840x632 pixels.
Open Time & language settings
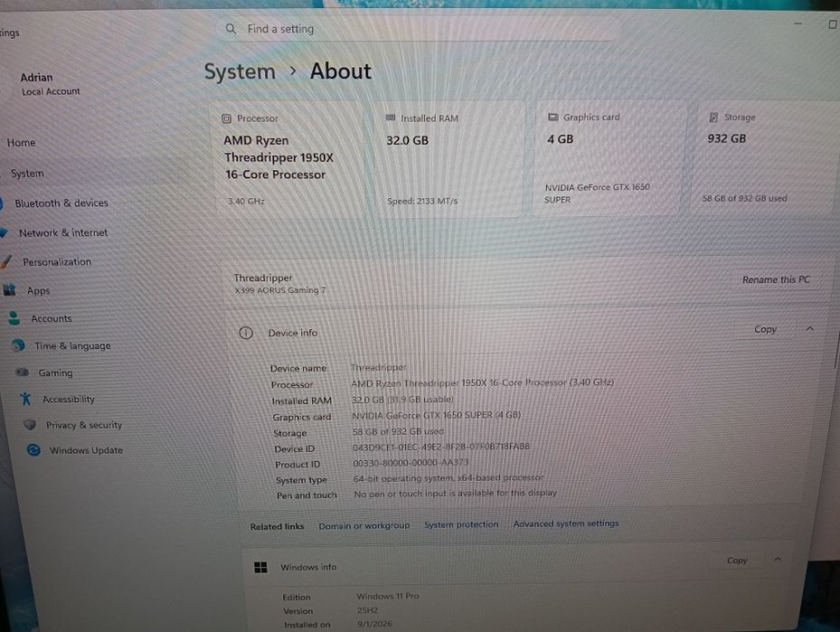(x=73, y=346)
